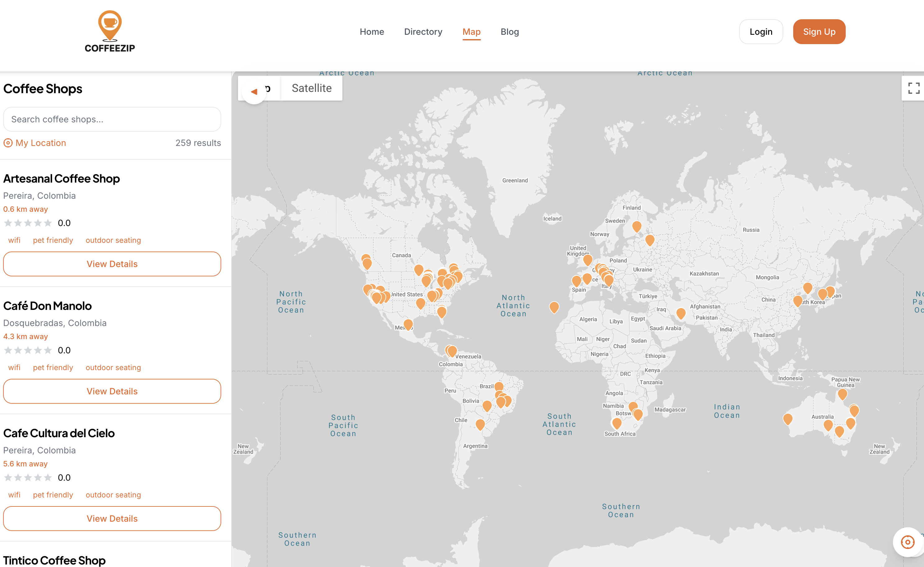Open the Home page
The height and width of the screenshot is (567, 924).
[372, 31]
